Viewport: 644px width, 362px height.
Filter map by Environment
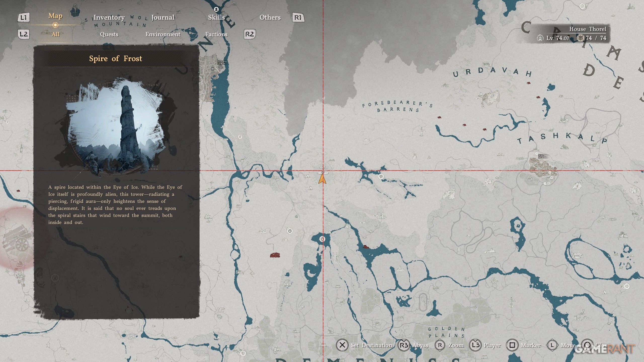[163, 34]
